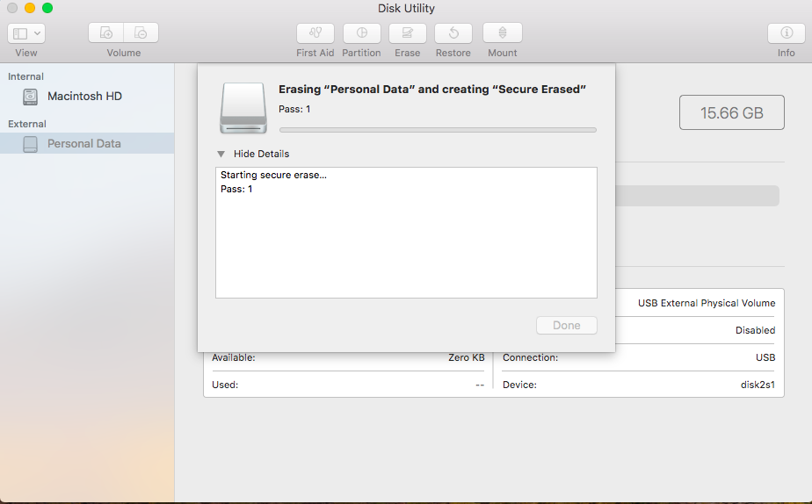Click the 'Starting secure erase…' log line
The image size is (812, 504).
pyautogui.click(x=273, y=175)
